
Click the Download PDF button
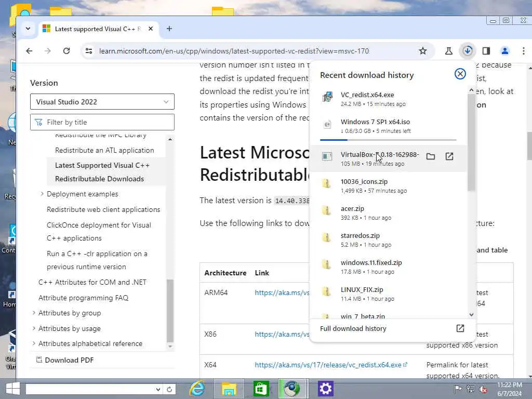click(65, 360)
